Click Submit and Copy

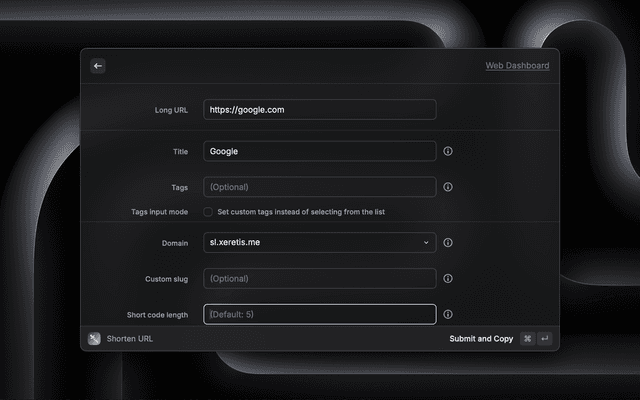(481, 339)
